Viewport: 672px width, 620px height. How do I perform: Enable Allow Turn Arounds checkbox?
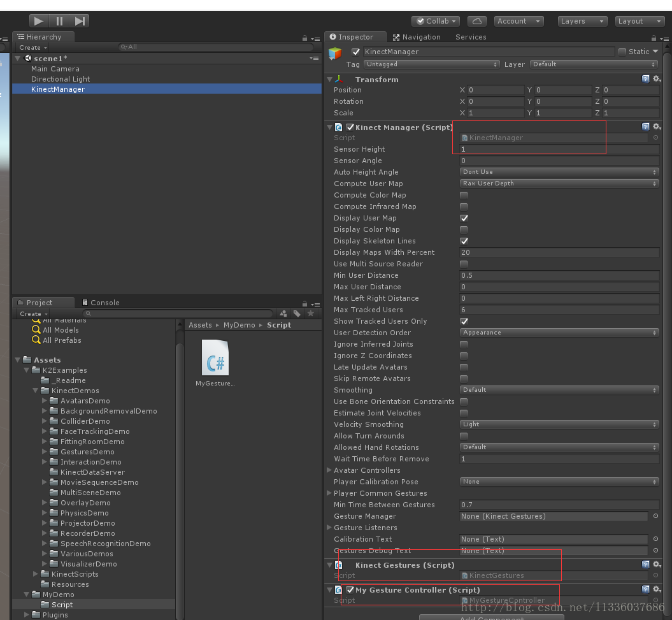point(464,436)
